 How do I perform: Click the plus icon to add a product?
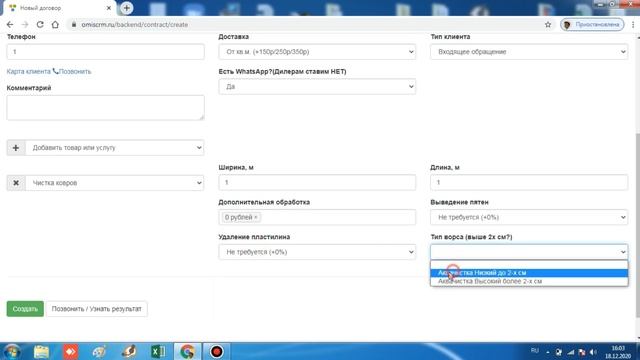[16, 148]
